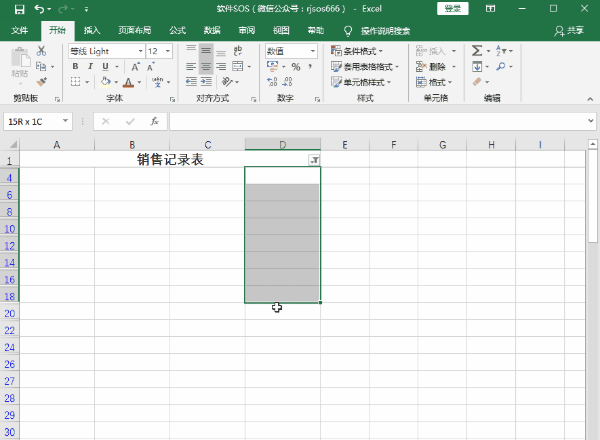Increase font size with large A
The width and height of the screenshot is (600, 440).
135,67
